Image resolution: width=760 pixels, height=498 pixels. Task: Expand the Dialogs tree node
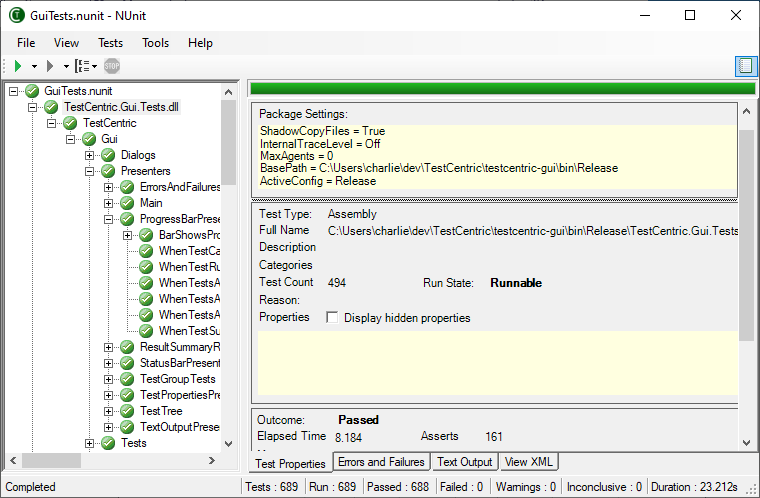pyautogui.click(x=90, y=155)
